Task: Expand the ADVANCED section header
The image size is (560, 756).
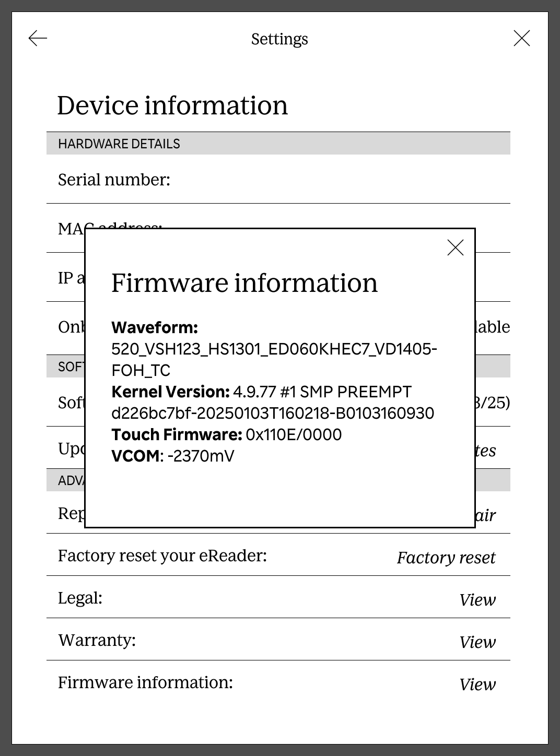Action: point(71,479)
